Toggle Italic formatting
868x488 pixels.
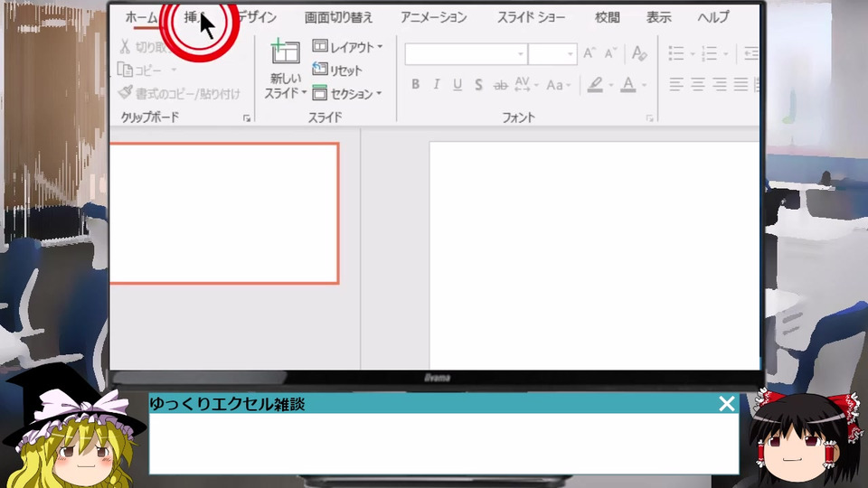pos(437,84)
